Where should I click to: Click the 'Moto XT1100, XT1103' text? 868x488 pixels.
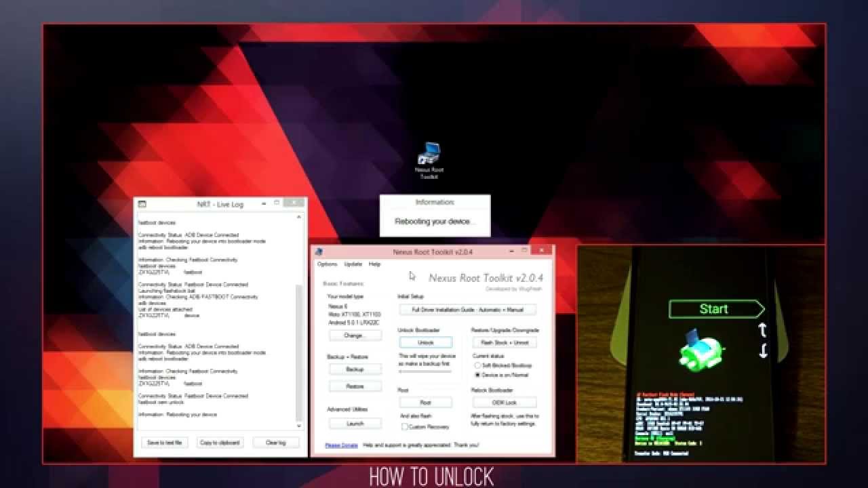coord(355,314)
